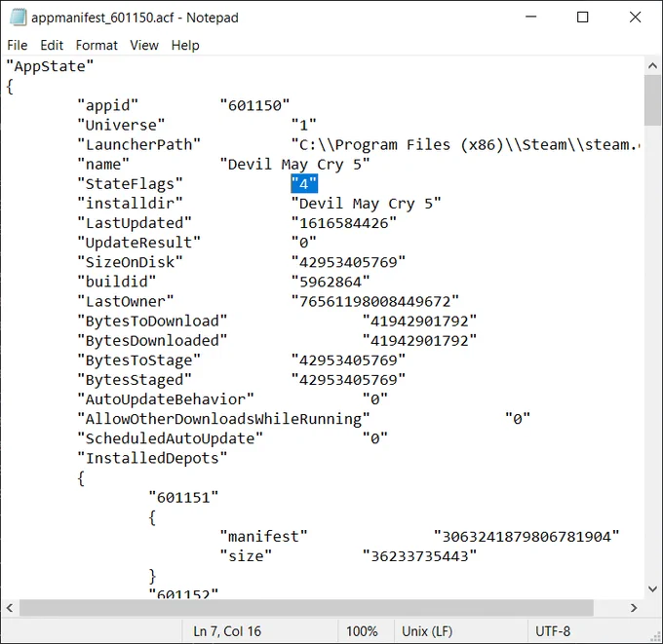The width and height of the screenshot is (663, 644).
Task: Click the "SizeOnDisk" key text
Action: (x=130, y=262)
